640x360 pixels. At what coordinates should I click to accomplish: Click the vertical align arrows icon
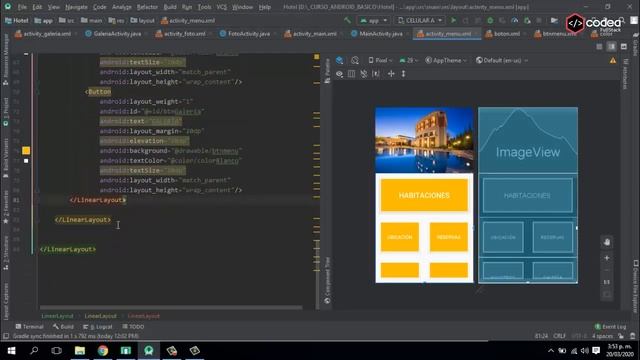(x=403, y=74)
